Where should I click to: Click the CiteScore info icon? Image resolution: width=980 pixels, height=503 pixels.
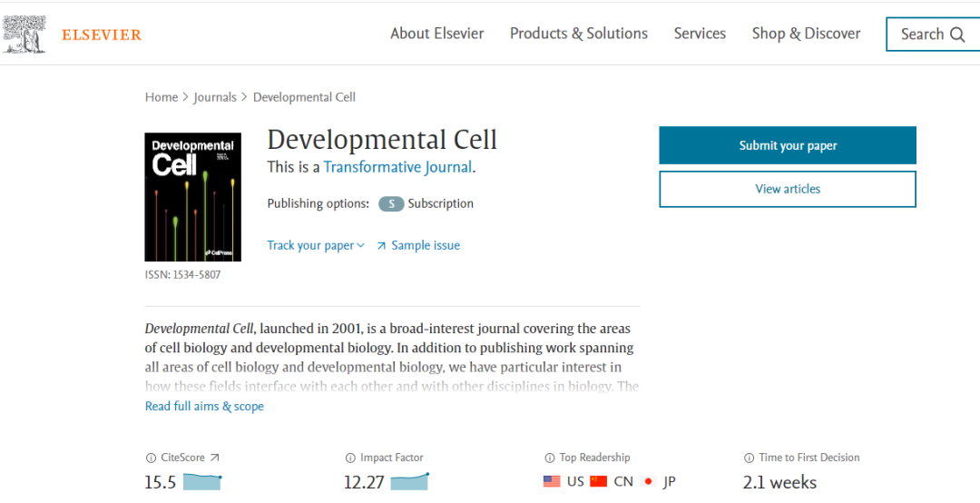(151, 459)
